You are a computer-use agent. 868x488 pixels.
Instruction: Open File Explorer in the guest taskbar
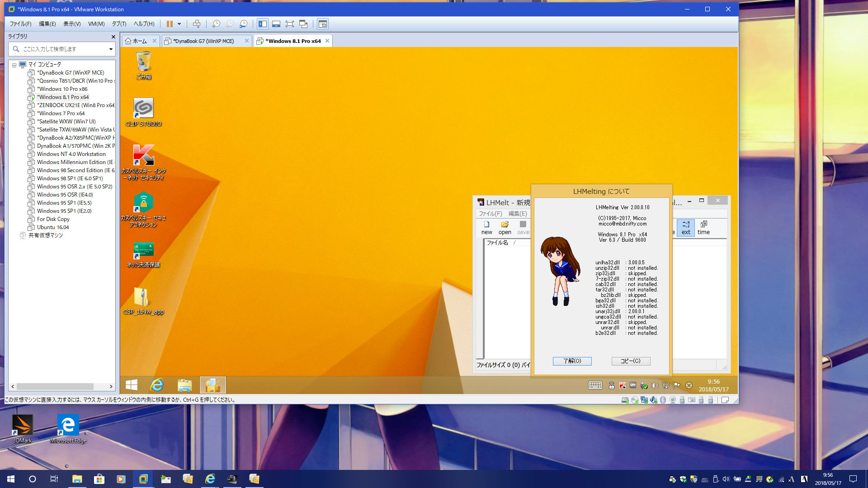[184, 385]
